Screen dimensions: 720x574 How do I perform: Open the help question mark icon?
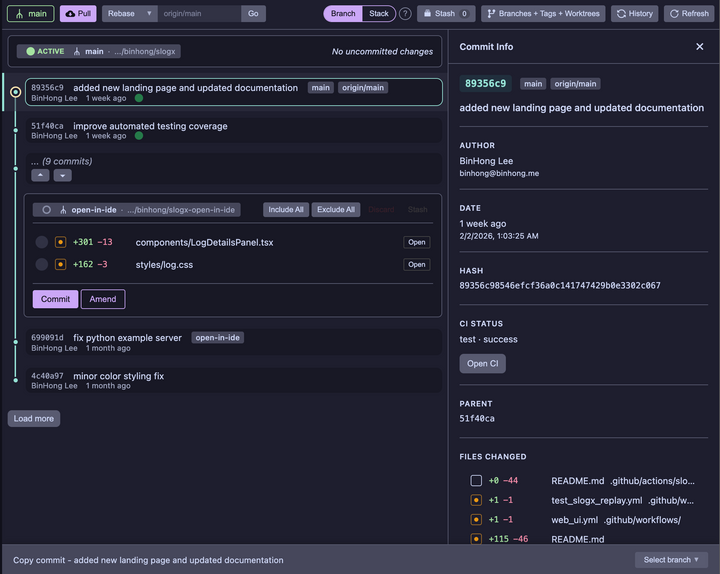405,14
